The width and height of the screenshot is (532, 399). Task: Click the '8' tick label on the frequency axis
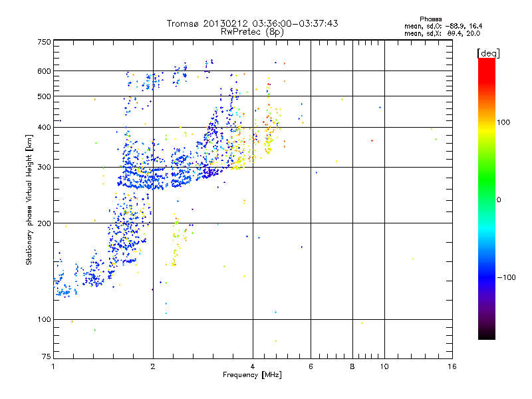tap(352, 366)
